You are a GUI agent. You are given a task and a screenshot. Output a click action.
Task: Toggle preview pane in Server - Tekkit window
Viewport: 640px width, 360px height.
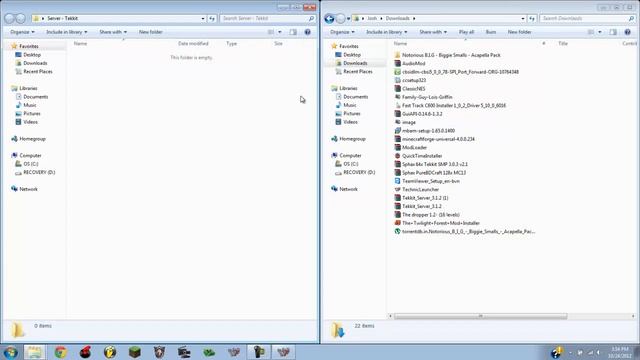[293, 32]
